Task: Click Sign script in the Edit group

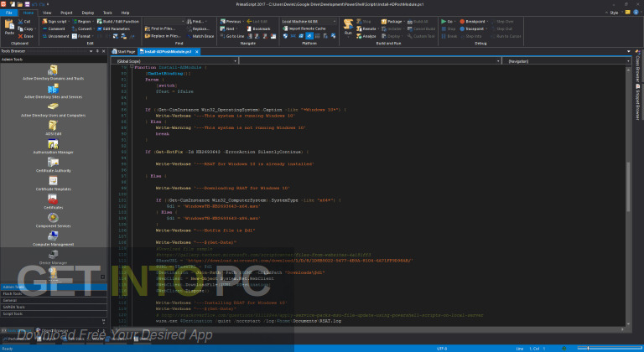Action: [55, 21]
